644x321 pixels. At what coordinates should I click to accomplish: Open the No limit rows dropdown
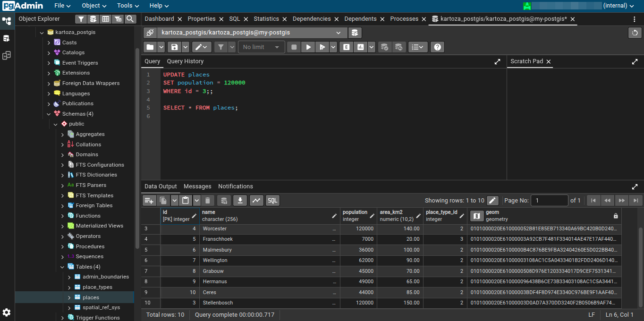click(262, 47)
